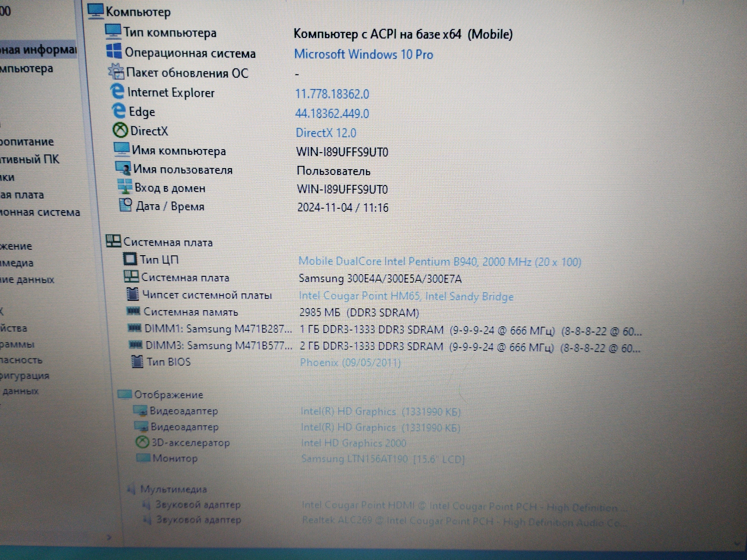
Task: Select the Мультимедиа sidebar tree item
Action: click(17, 263)
